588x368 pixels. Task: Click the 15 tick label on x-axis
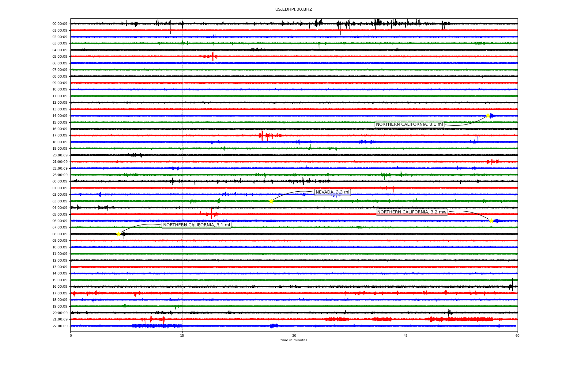tap(182, 335)
